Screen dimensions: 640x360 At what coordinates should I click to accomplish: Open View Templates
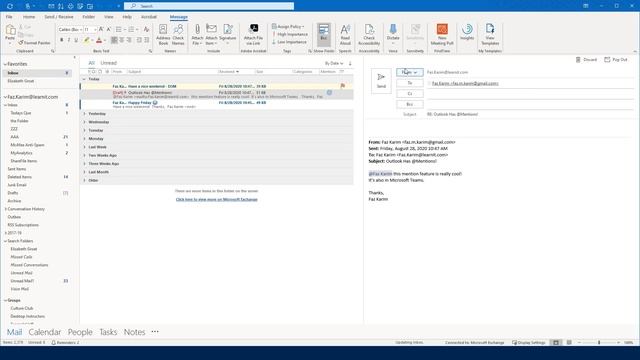pos(490,34)
